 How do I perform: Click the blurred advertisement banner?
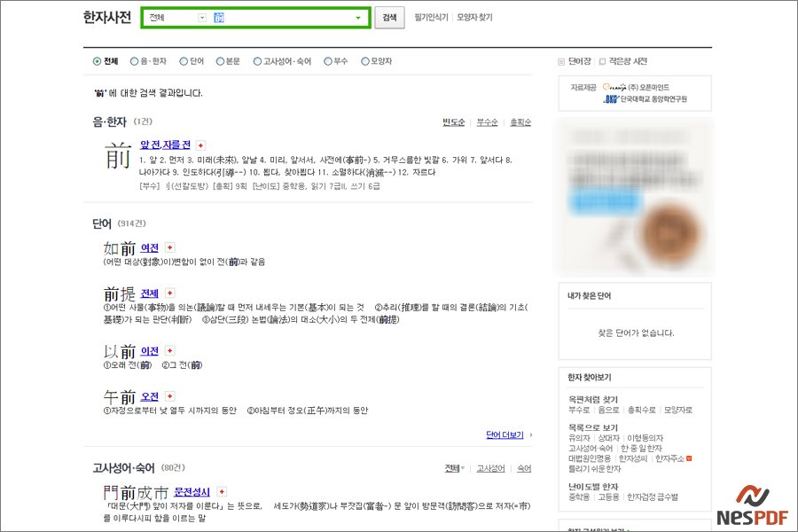point(635,198)
